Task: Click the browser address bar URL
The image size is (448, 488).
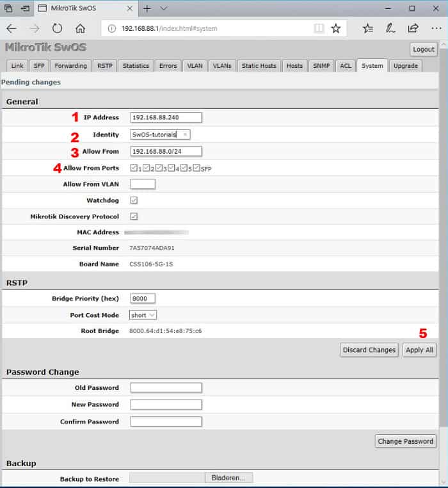Action: click(x=169, y=29)
